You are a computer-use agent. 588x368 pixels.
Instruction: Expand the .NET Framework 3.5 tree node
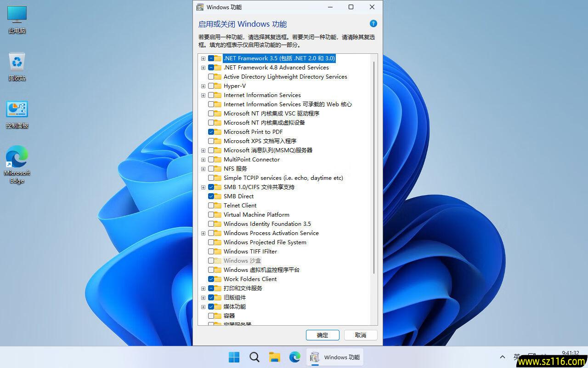203,58
